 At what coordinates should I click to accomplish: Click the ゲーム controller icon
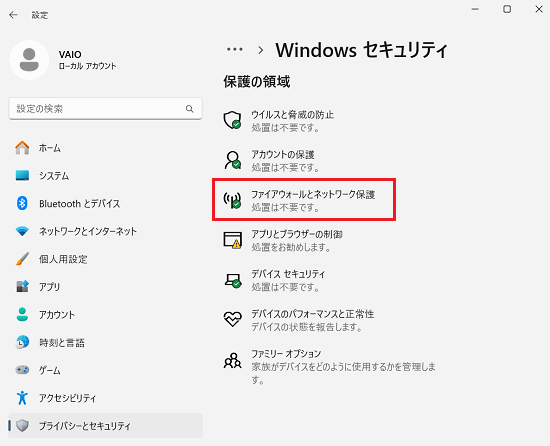tap(22, 370)
